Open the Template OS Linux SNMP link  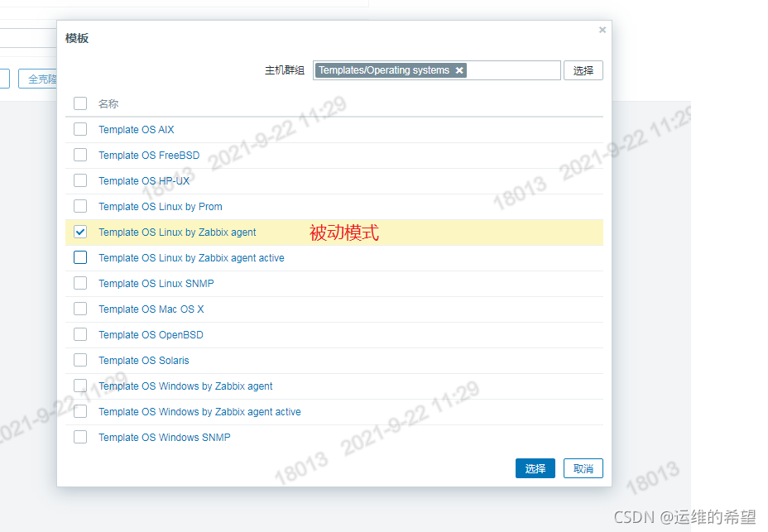tap(156, 284)
